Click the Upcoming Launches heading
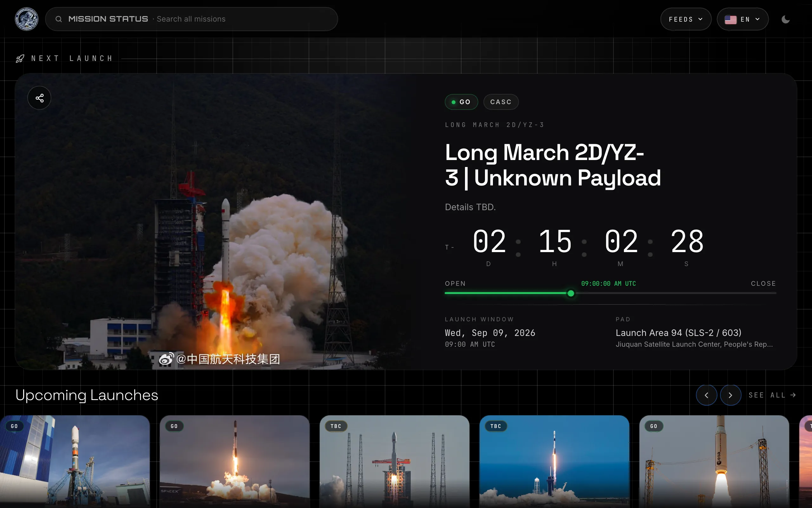The height and width of the screenshot is (508, 812). click(87, 395)
